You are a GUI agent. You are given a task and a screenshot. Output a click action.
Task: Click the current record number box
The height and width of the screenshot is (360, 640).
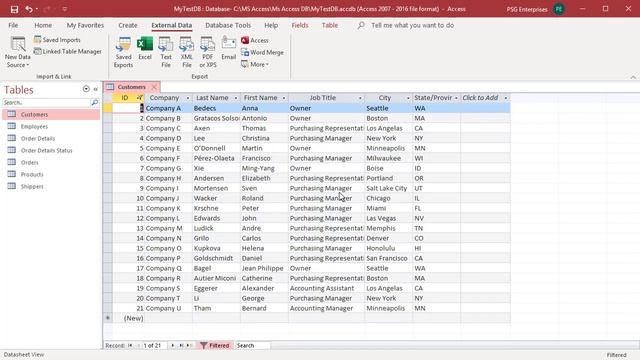[x=153, y=345]
